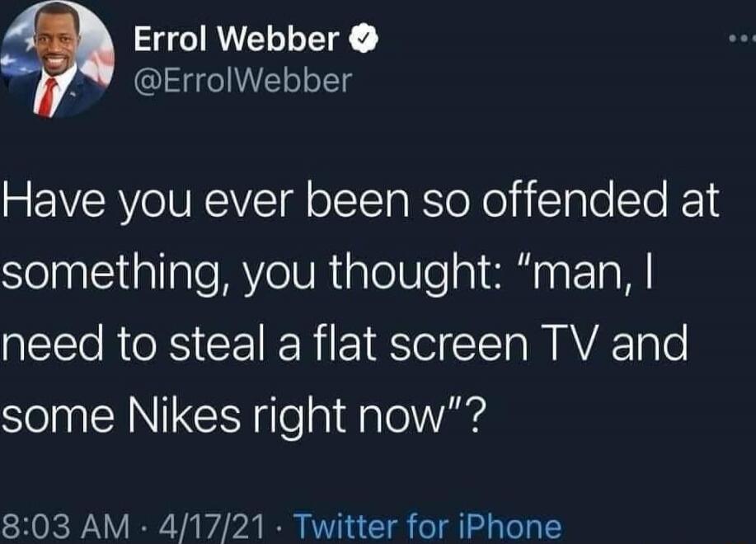
Task: Click the Twitter for iPhone source link
Action: 428,526
